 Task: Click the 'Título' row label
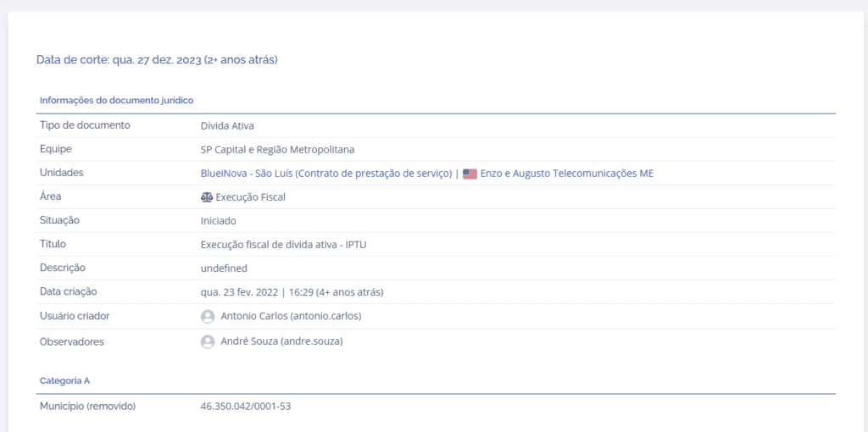click(x=53, y=243)
